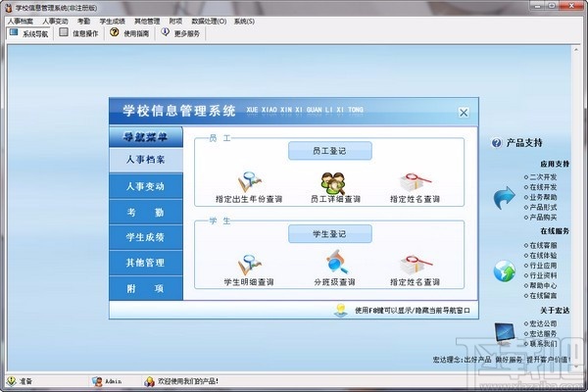Close the navigation panel with X
The width and height of the screenshot is (588, 392).
pos(464,112)
